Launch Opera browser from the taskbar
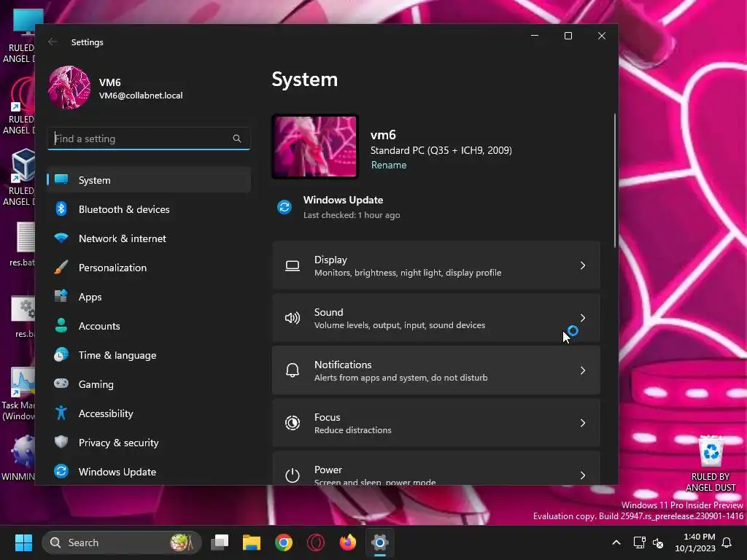Viewport: 747px width, 560px height. [x=316, y=542]
